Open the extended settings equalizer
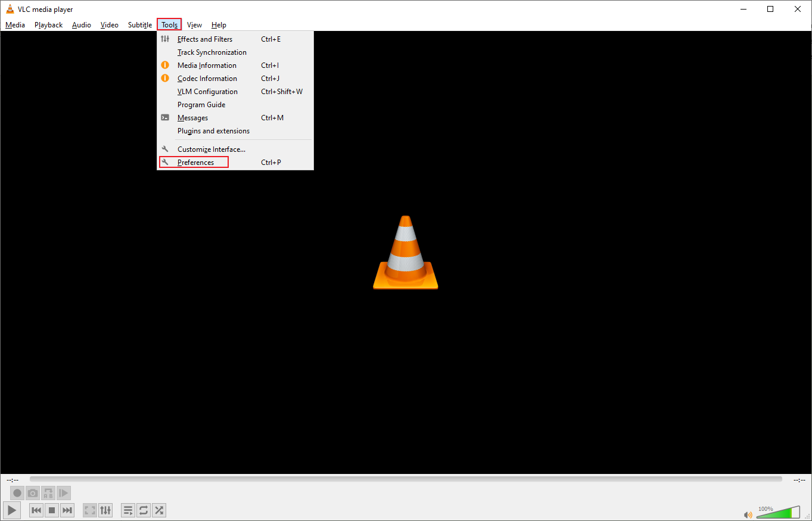This screenshot has height=521, width=812. click(x=105, y=510)
